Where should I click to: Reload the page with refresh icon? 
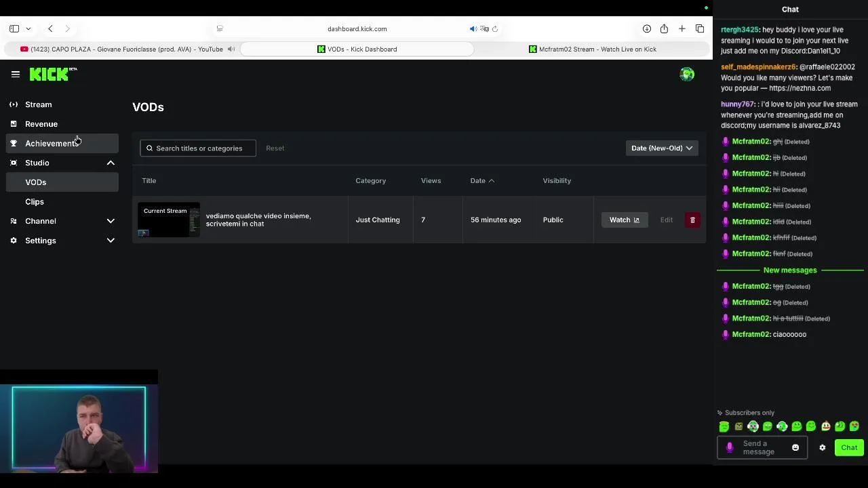495,28
